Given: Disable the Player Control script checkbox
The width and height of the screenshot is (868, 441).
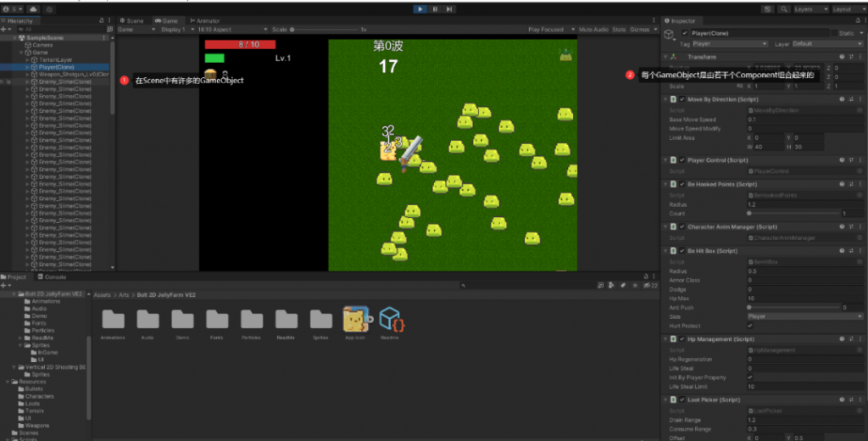Looking at the screenshot, I should click(682, 160).
